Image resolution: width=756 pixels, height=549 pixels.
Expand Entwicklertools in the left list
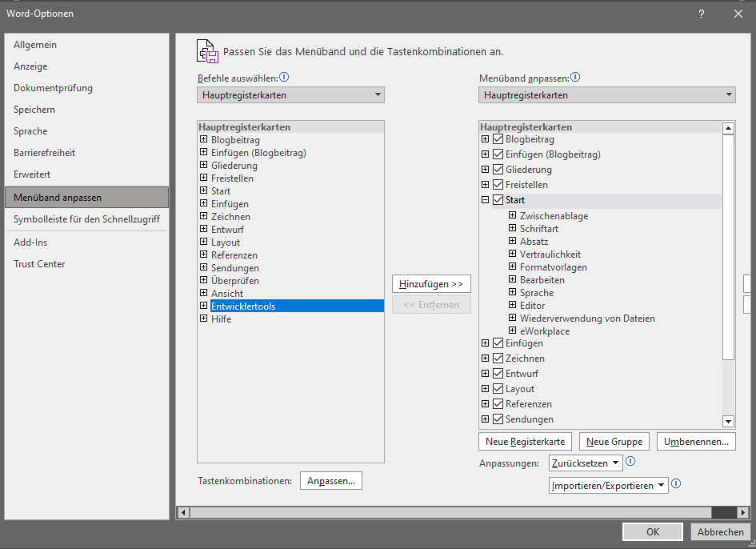(x=204, y=307)
